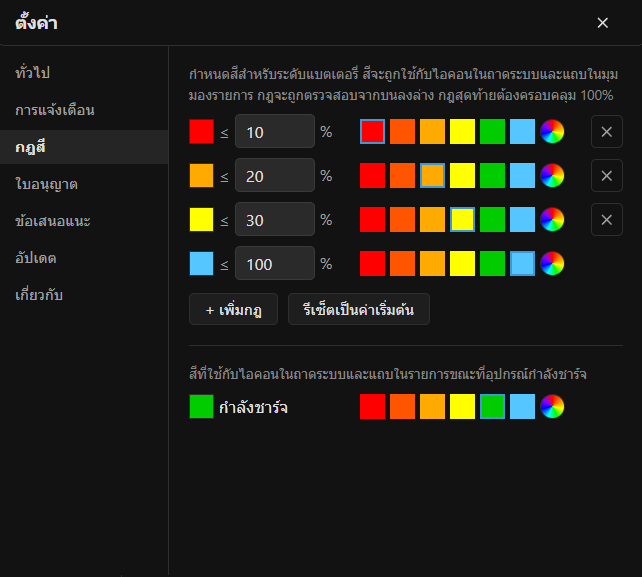Pick red palette swatch in 100% row
Viewport: 642px width, 577px height.
click(372, 263)
